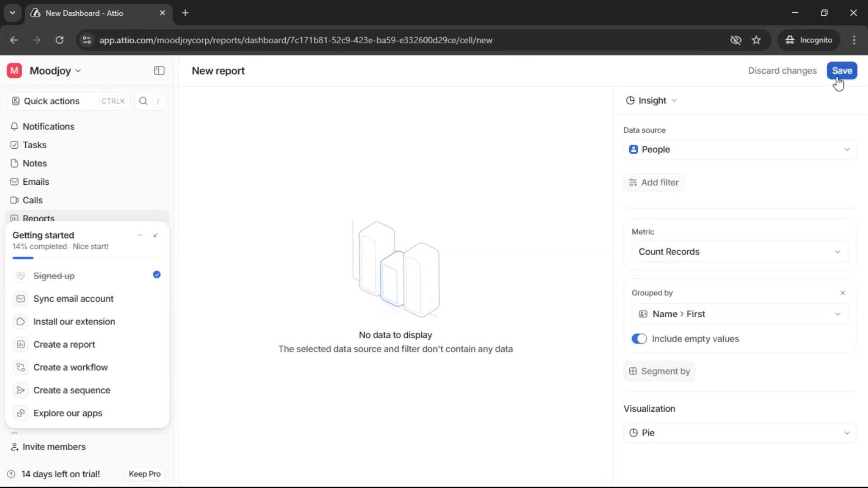This screenshot has width=868, height=488.
Task: Change the Count Records metric
Action: (x=740, y=252)
